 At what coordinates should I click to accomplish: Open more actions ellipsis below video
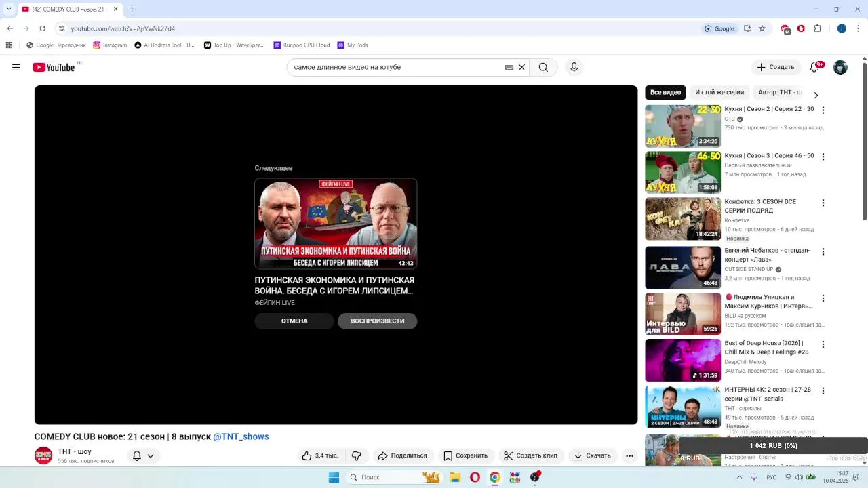[x=629, y=455]
